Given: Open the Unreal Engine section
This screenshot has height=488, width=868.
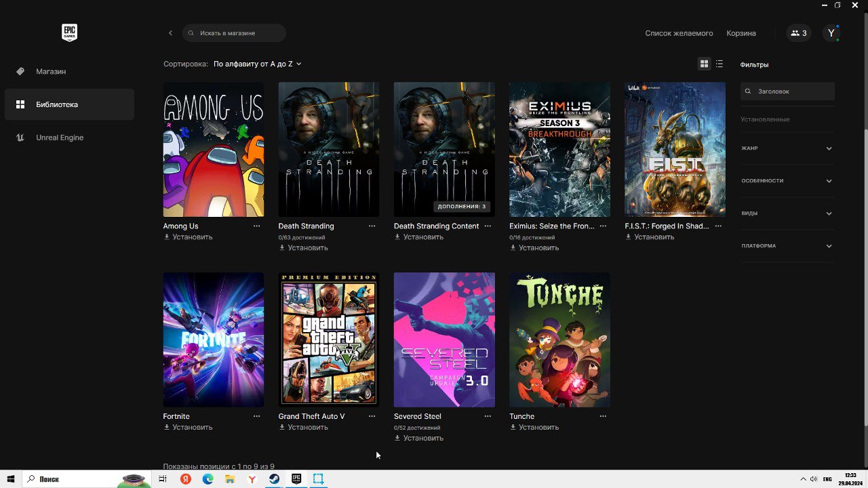Looking at the screenshot, I should coord(69,138).
